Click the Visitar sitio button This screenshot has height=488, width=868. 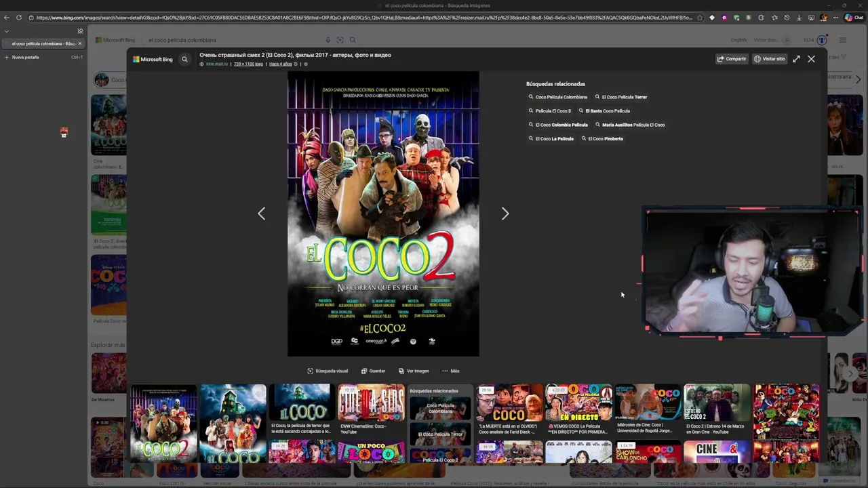770,59
